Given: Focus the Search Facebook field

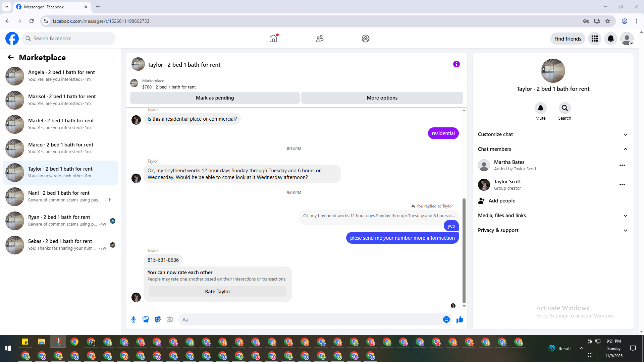Looking at the screenshot, I should coord(68,39).
